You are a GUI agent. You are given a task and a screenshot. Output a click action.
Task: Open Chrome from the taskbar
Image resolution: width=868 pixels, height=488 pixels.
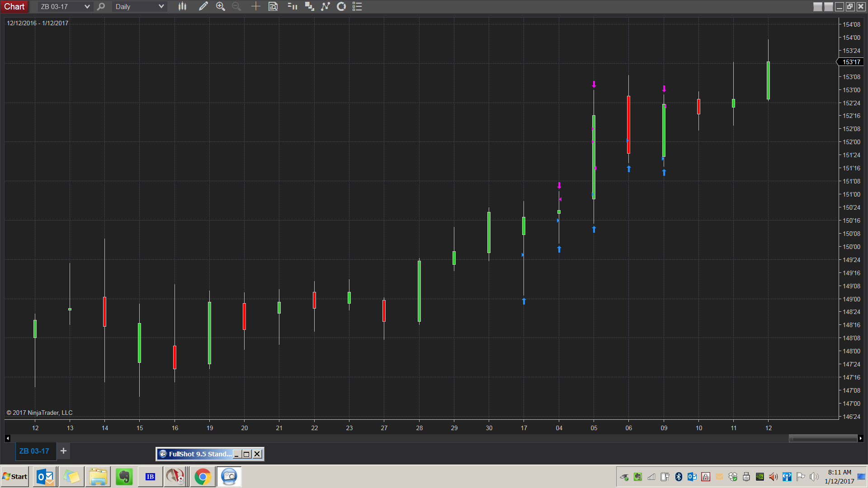tap(203, 477)
